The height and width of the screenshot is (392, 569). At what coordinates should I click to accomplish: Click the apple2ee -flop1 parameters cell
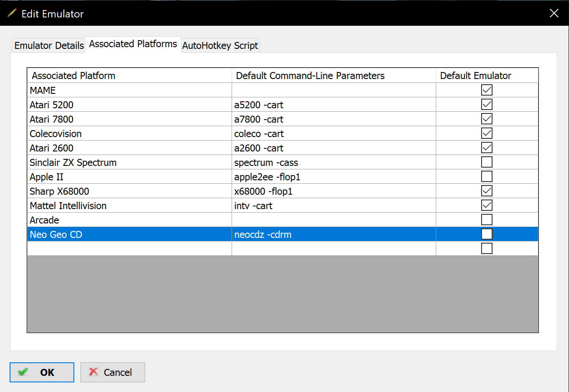click(334, 176)
